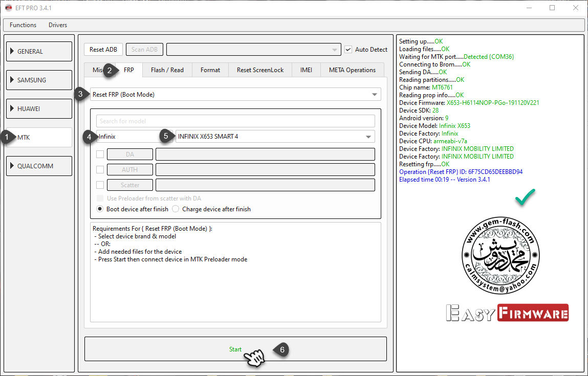
Task: Click Device Firmware value X653-H6114NOP-PGo-191120V221
Action: pyautogui.click(x=493, y=103)
